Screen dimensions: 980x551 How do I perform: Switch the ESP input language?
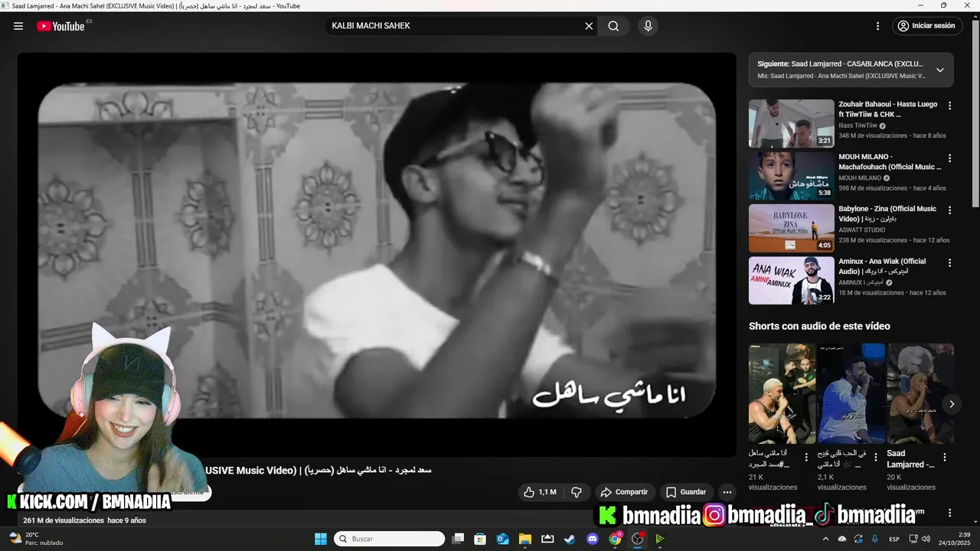[x=894, y=539]
